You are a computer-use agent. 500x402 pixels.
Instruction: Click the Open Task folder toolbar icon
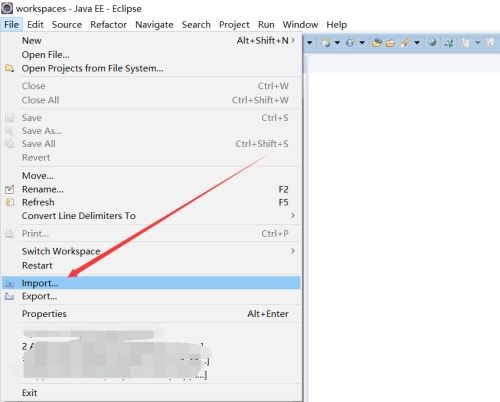390,43
